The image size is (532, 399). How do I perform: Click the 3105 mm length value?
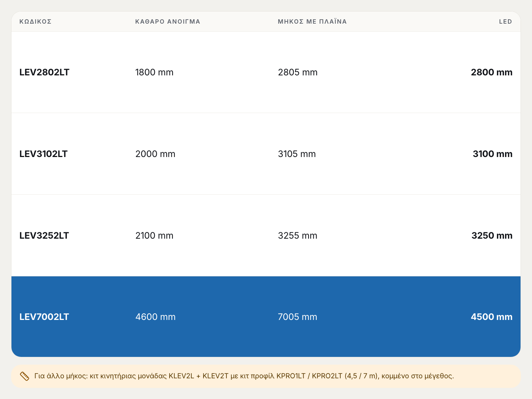click(297, 154)
